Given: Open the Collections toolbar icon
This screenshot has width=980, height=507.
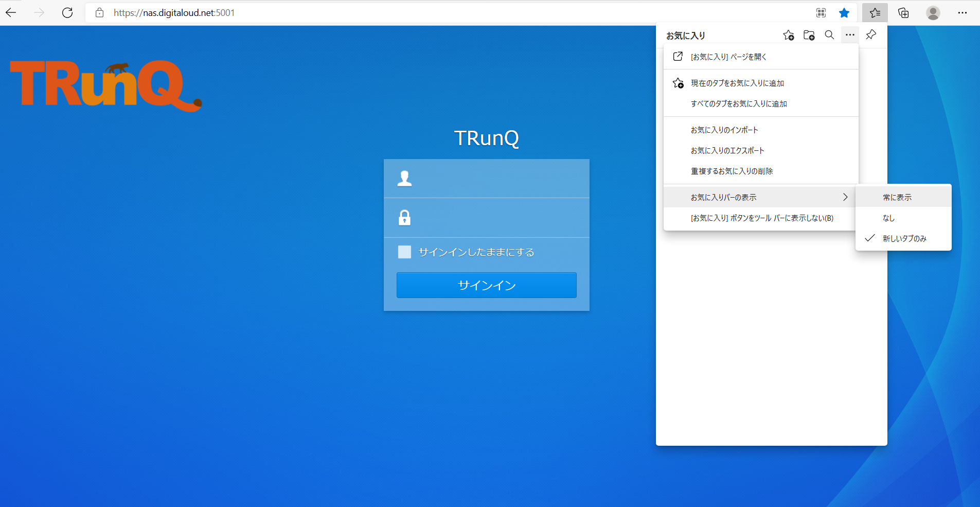Looking at the screenshot, I should 903,13.
